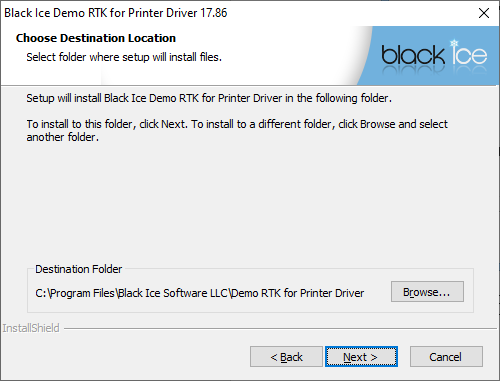Open the Browse... folder chooser
500x381 pixels.
(427, 292)
